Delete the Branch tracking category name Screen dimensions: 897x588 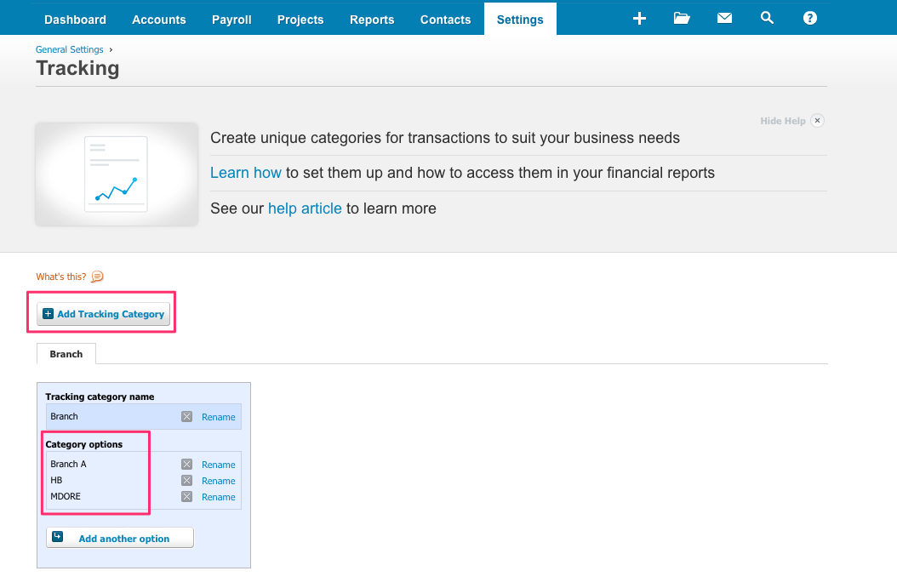[186, 416]
